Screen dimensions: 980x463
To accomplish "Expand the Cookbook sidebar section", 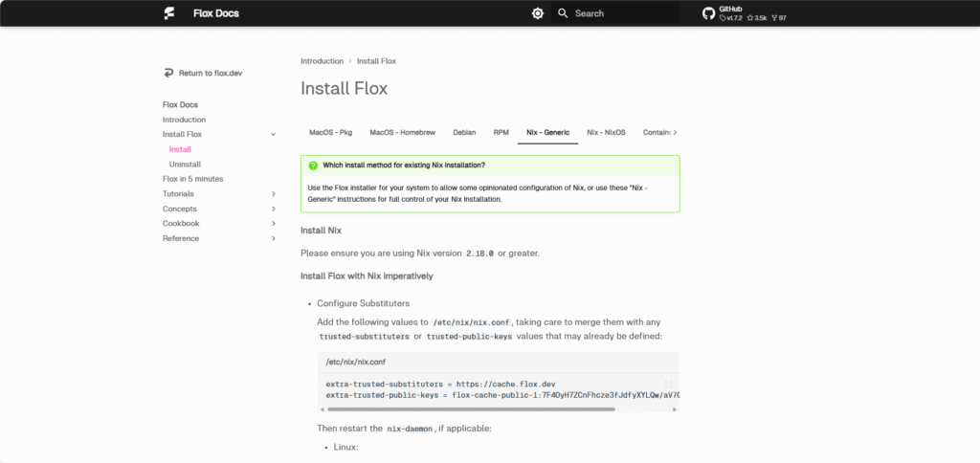I will (274, 223).
